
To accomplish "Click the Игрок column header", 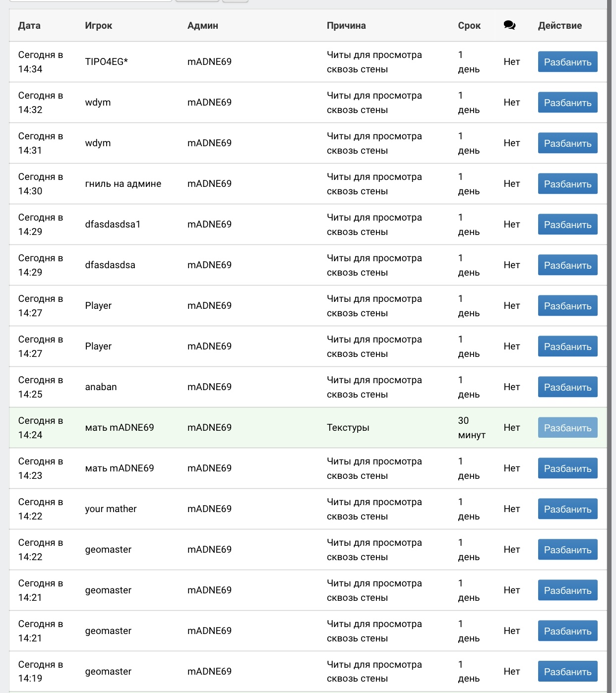I will [98, 26].
